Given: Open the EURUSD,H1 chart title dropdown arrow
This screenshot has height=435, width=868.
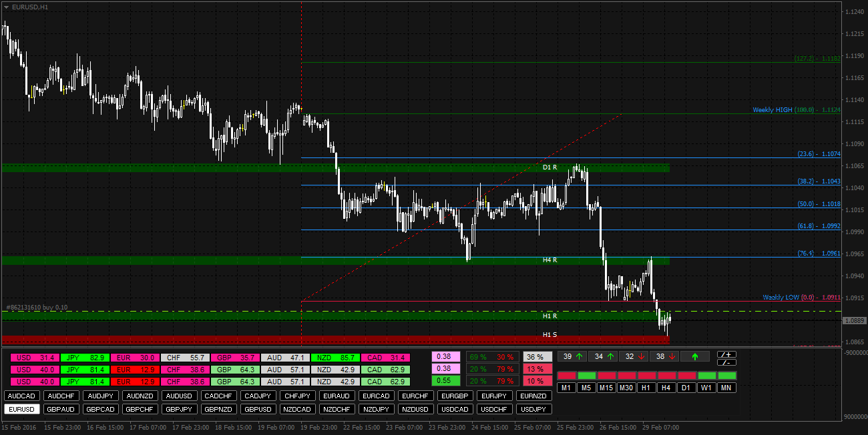Looking at the screenshot, I should (x=6, y=6).
